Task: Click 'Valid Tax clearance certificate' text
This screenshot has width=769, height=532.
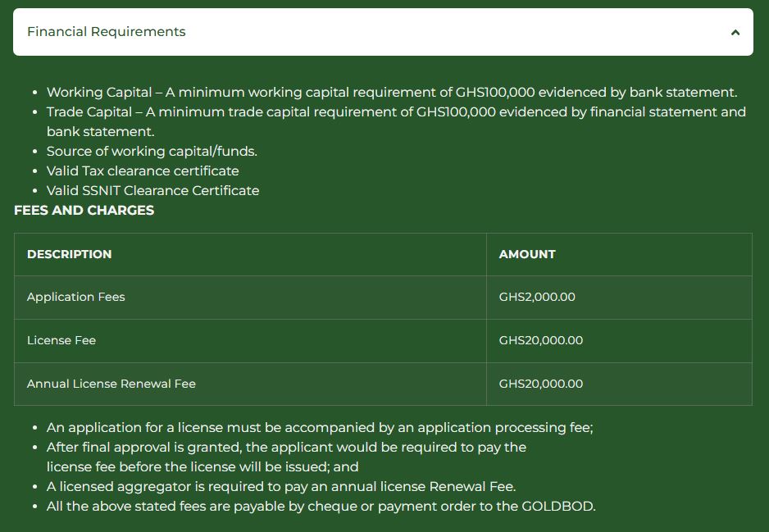Action: [x=143, y=171]
